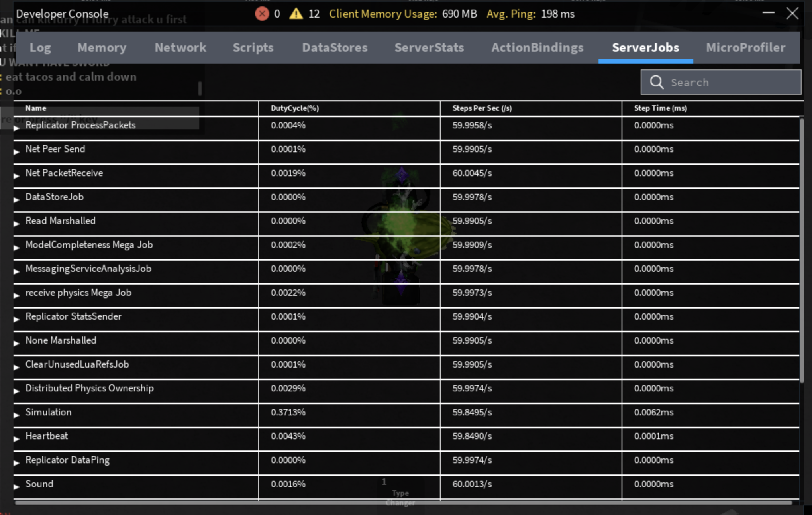Expand Net PacketReceive job details

point(16,176)
